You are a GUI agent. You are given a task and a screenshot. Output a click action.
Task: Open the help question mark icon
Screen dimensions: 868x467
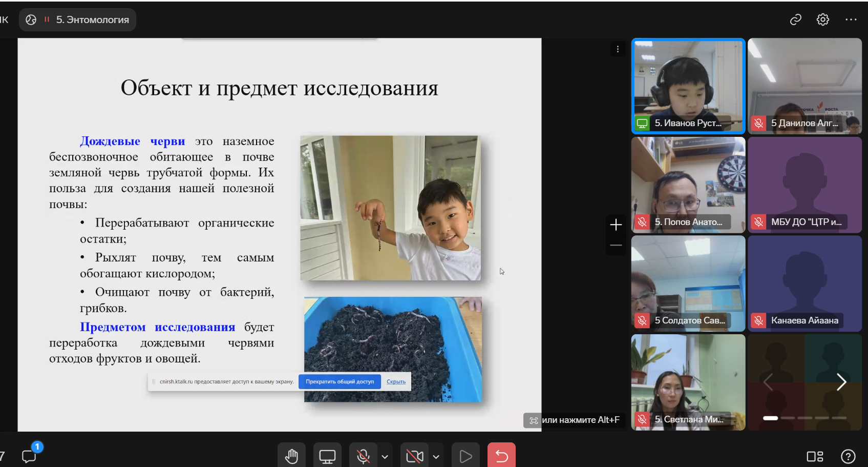coord(848,456)
